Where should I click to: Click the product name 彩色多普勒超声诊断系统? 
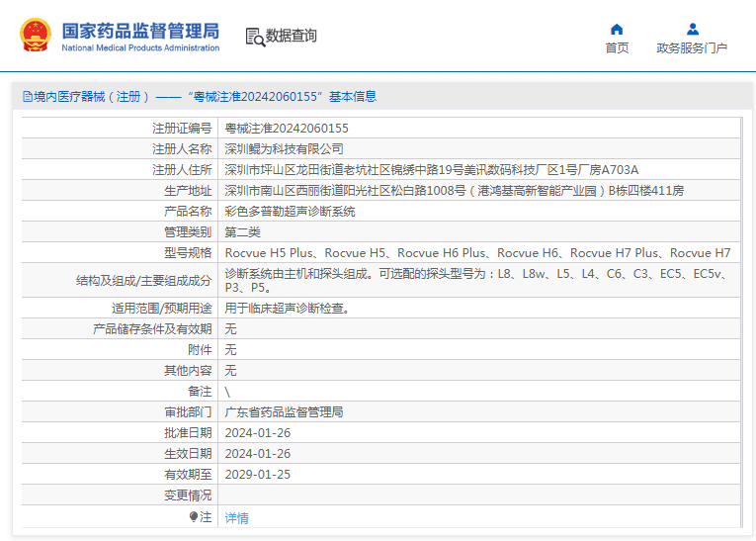pos(290,212)
